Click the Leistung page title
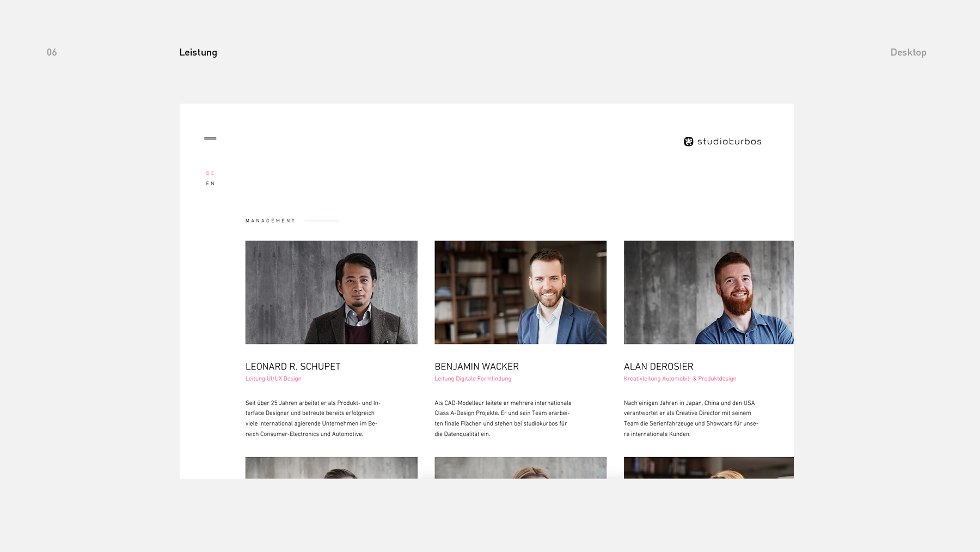This screenshot has width=980, height=552. pos(198,52)
